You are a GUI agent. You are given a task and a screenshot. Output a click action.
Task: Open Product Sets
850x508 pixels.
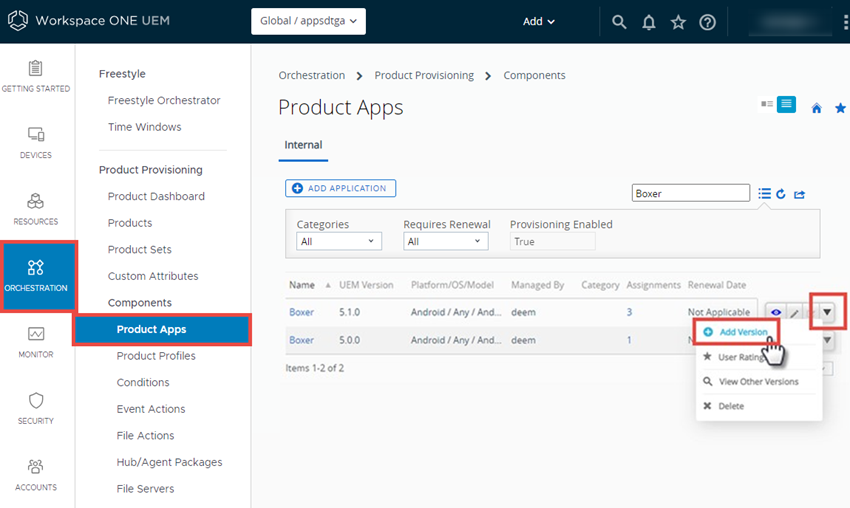[x=140, y=249]
